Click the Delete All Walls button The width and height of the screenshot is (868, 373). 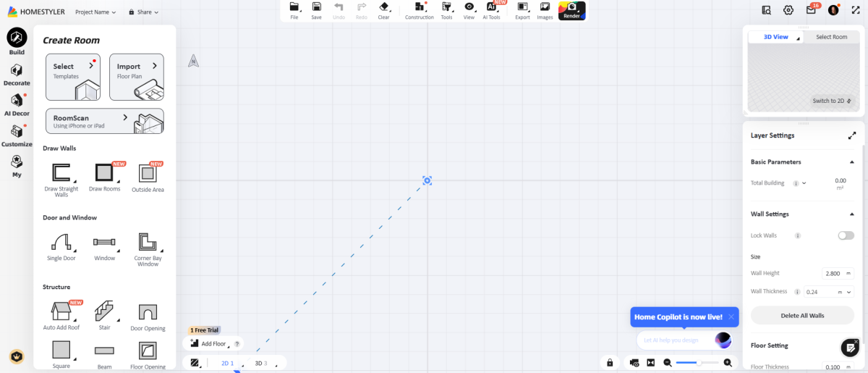802,315
